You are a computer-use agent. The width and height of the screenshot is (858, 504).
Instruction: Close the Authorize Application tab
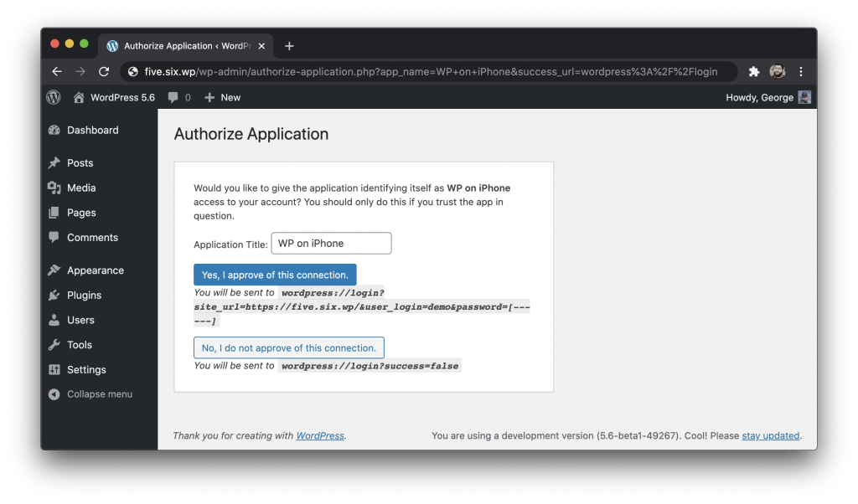click(261, 46)
